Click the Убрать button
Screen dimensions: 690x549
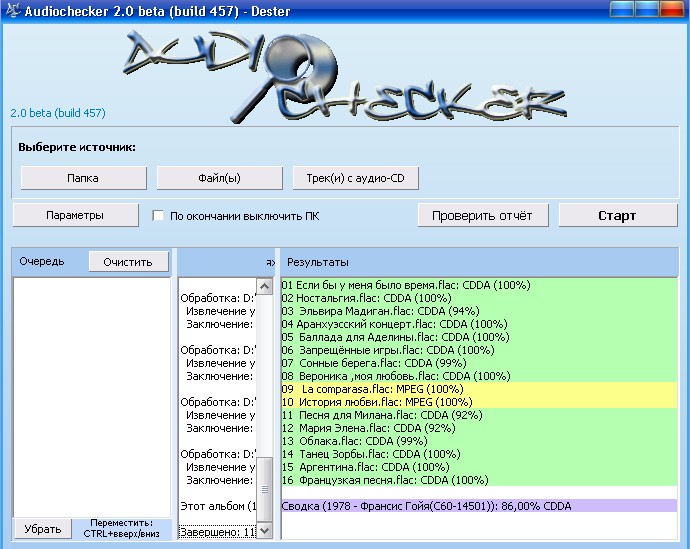pyautogui.click(x=42, y=528)
